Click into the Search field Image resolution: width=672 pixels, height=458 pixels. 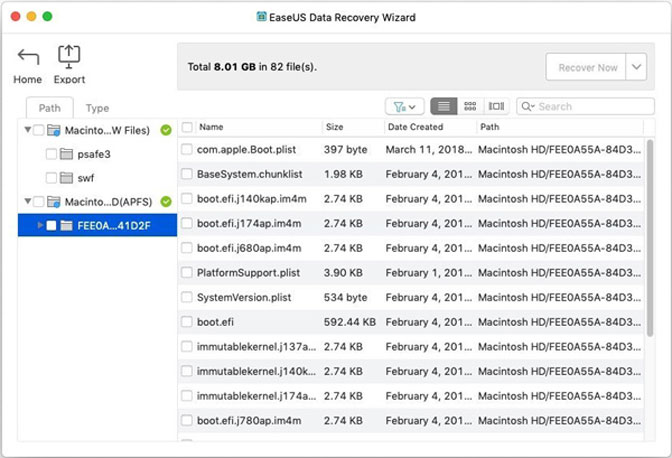[585, 107]
